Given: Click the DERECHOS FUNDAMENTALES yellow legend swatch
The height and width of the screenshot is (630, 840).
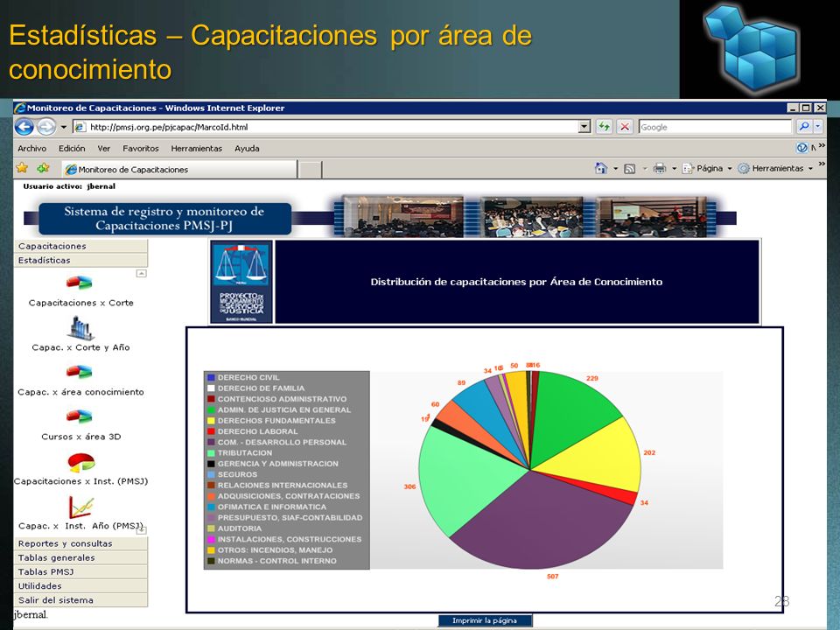Looking at the screenshot, I should (211, 421).
